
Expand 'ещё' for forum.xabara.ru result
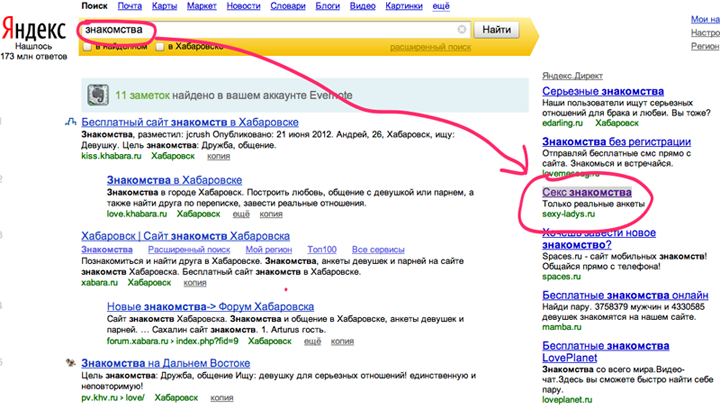coord(312,341)
